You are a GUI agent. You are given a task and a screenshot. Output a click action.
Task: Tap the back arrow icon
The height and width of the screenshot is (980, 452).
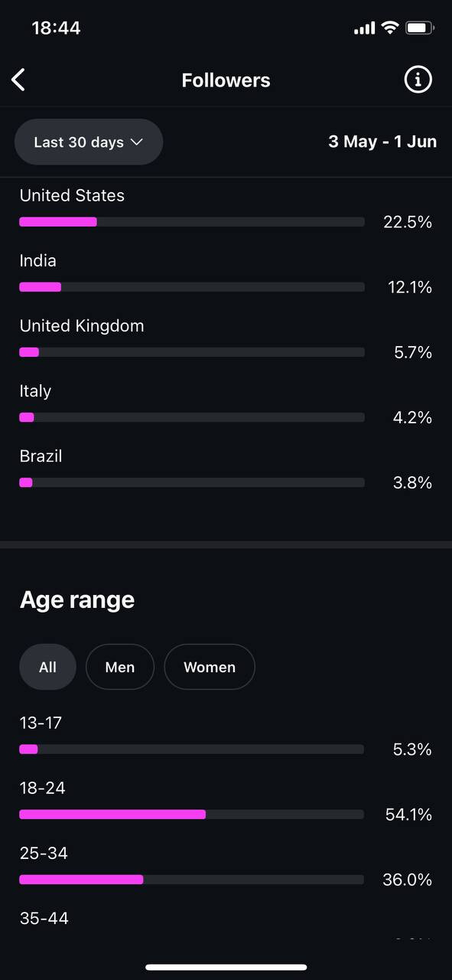pyautogui.click(x=18, y=80)
